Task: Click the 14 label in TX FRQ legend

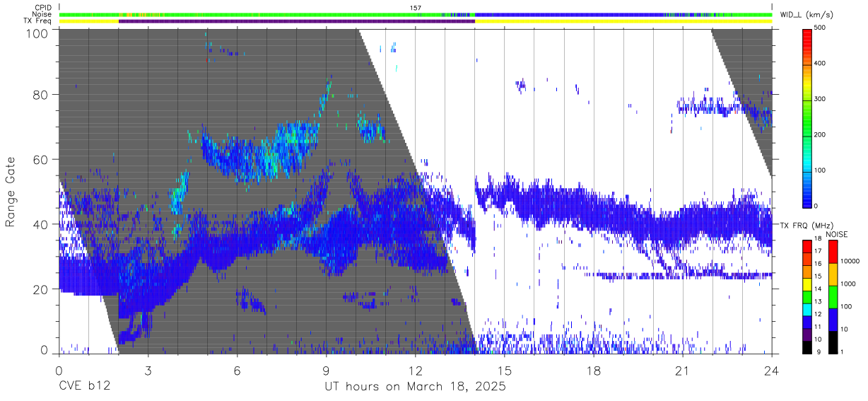Action: point(817,289)
